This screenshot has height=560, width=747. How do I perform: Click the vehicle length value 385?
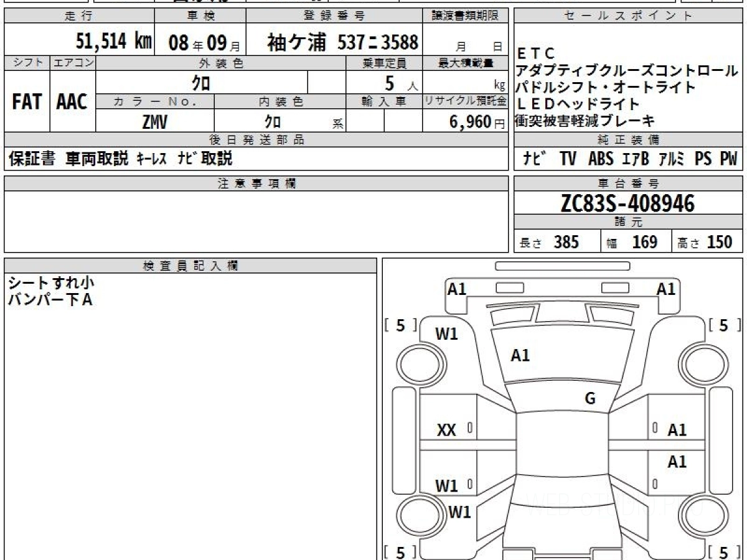click(x=566, y=242)
